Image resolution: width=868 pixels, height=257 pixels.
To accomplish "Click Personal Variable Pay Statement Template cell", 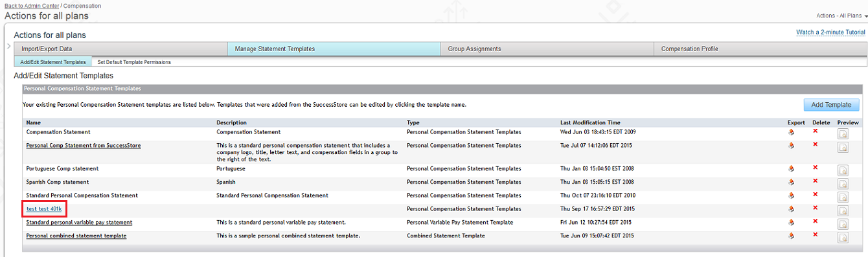I will (x=460, y=222).
